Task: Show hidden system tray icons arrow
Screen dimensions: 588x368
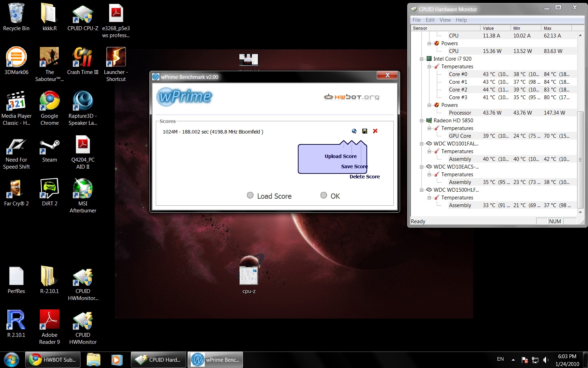Action: point(513,360)
